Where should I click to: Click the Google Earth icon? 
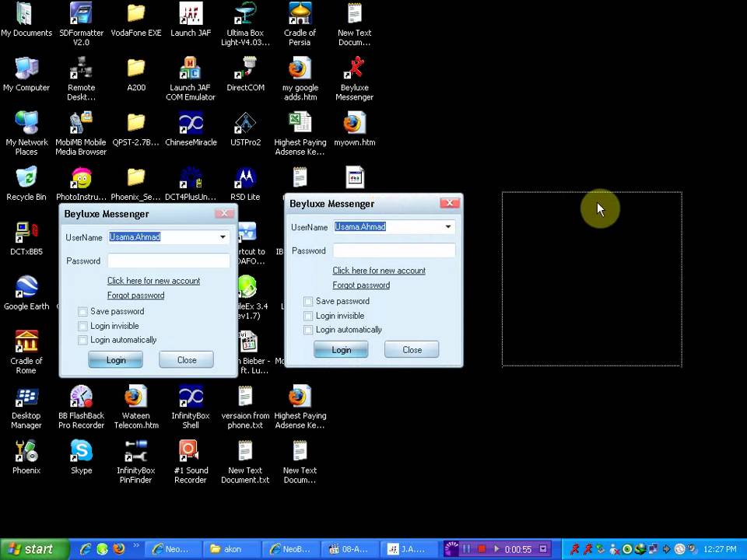coord(26,293)
